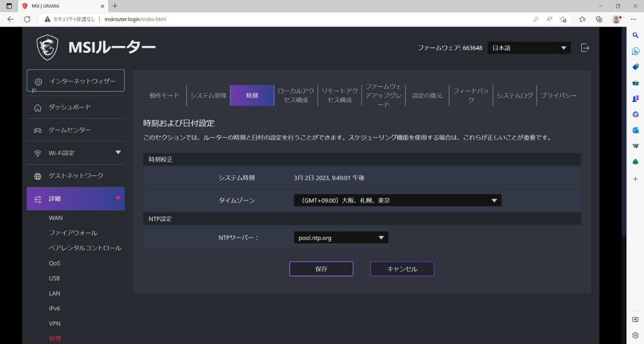Open the NTPサーバー dropdown
The height and width of the screenshot is (344, 644).
341,238
